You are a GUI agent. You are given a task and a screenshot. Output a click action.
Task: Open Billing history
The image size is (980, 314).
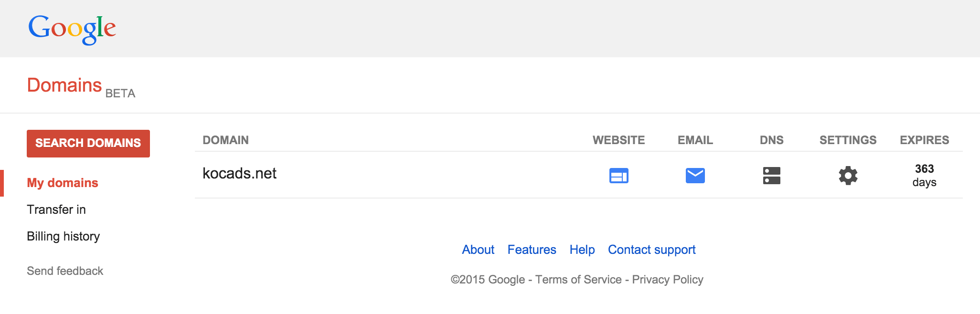pos(64,237)
